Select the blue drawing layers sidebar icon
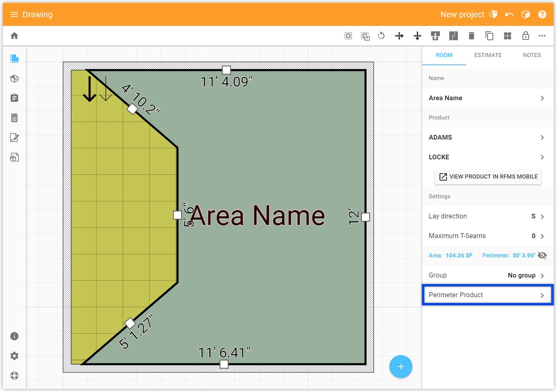The image size is (557, 392). point(14,58)
